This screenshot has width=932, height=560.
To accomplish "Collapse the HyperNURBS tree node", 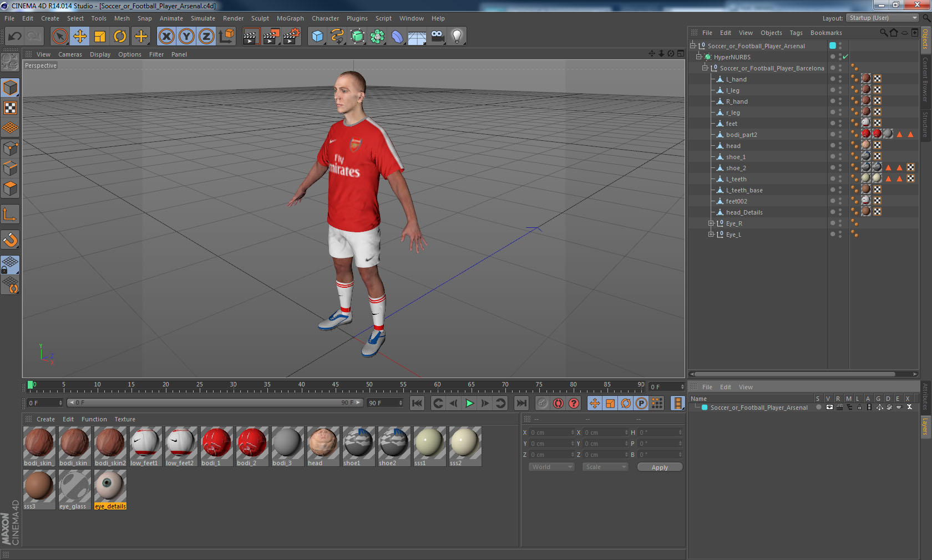I will 699,57.
